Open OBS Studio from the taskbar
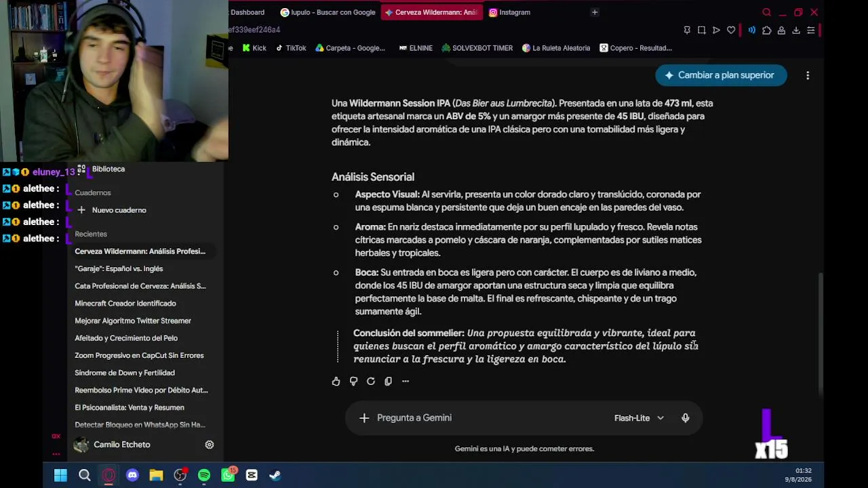The image size is (868, 488). point(180,475)
